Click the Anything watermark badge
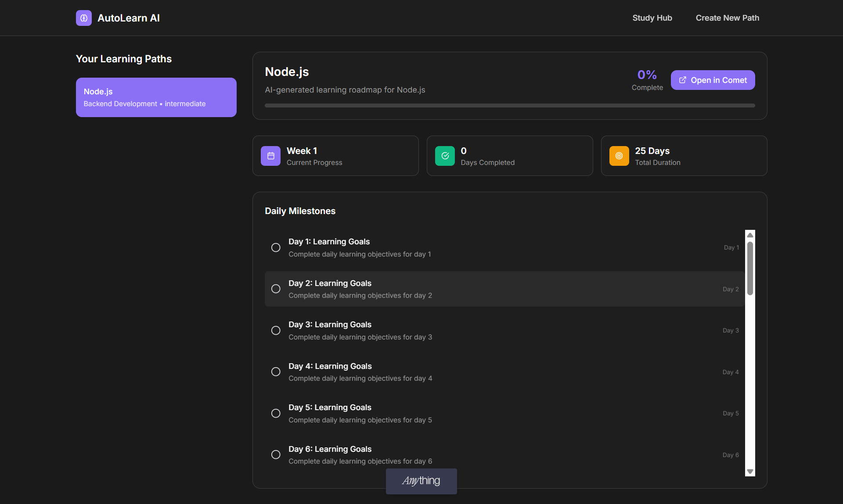The width and height of the screenshot is (843, 504). point(421,481)
